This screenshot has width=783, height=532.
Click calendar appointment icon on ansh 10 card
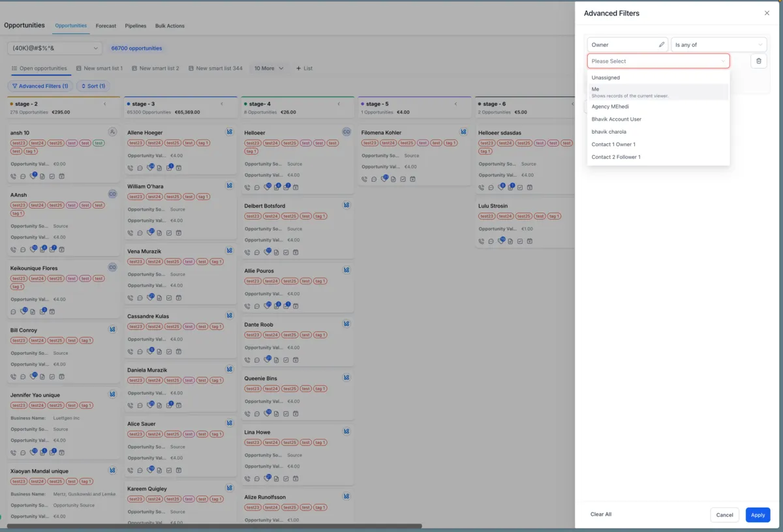tap(61, 177)
